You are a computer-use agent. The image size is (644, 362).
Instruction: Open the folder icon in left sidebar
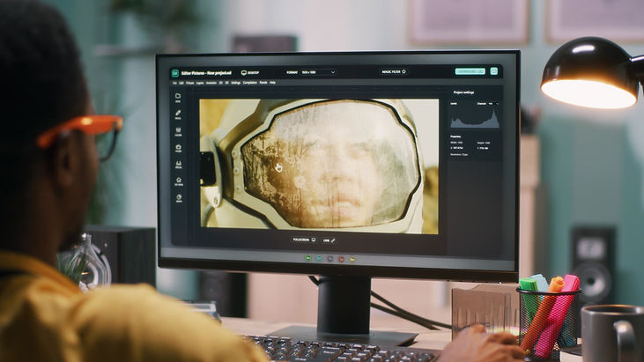pos(178,96)
